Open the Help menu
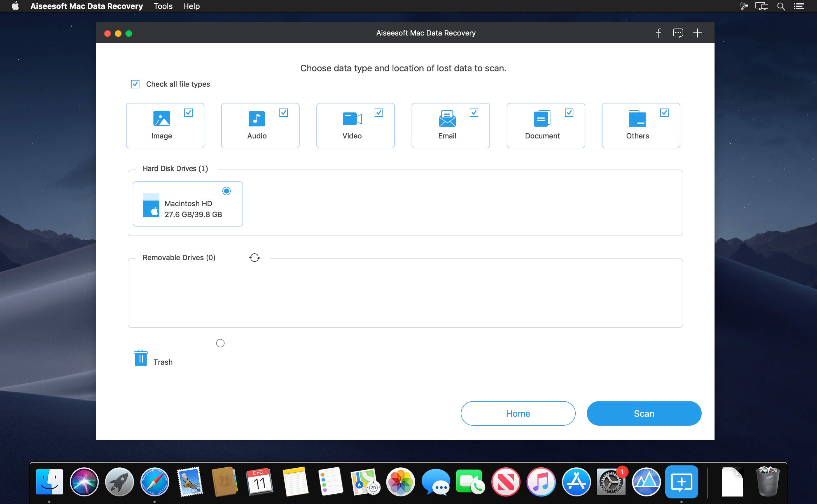This screenshot has height=504, width=817. [191, 6]
